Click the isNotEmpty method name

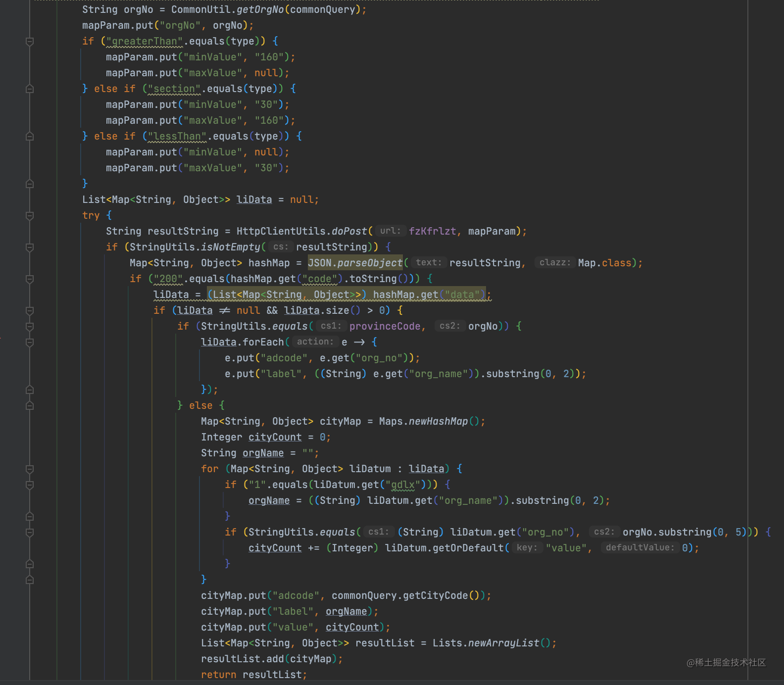tap(231, 247)
